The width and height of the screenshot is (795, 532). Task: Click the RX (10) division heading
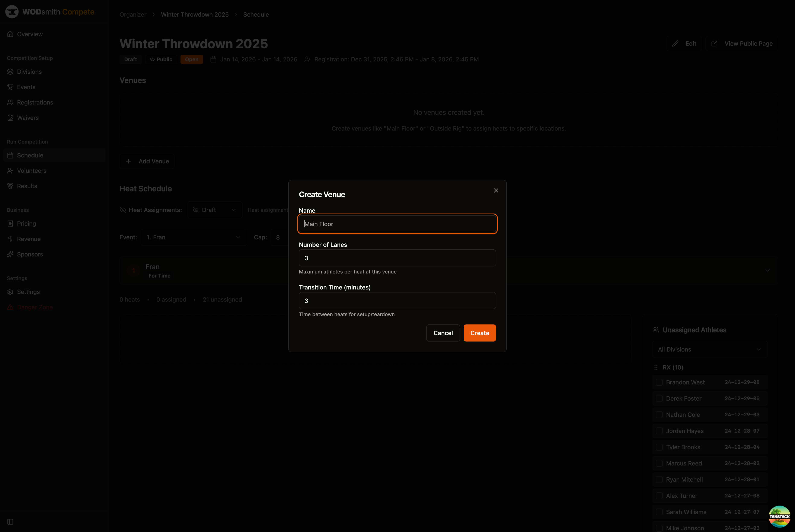(x=673, y=368)
